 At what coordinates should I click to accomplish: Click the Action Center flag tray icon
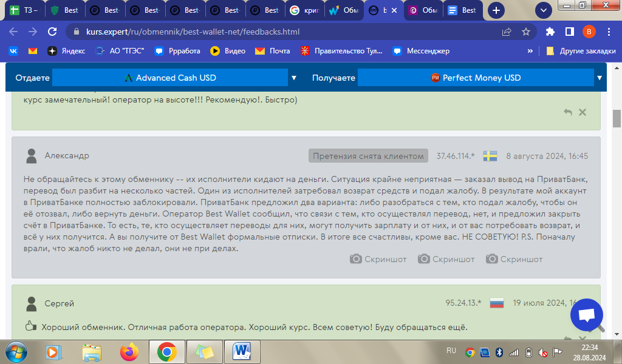(x=558, y=352)
